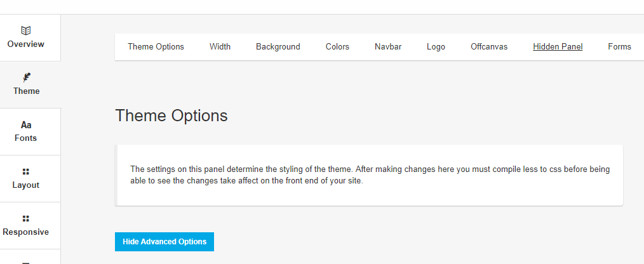
Task: Open the Layout label in sidebar
Action: (26, 185)
